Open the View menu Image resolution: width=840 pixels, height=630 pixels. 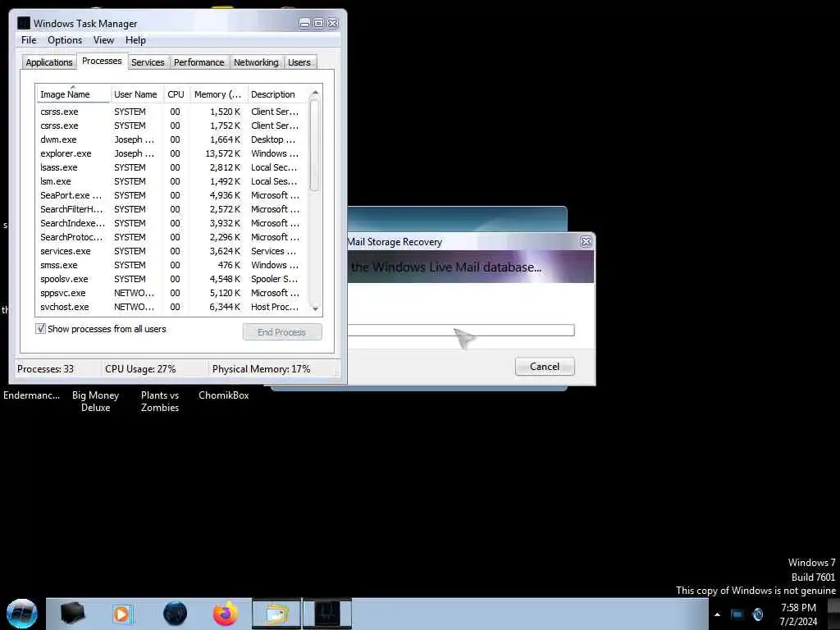click(x=103, y=40)
